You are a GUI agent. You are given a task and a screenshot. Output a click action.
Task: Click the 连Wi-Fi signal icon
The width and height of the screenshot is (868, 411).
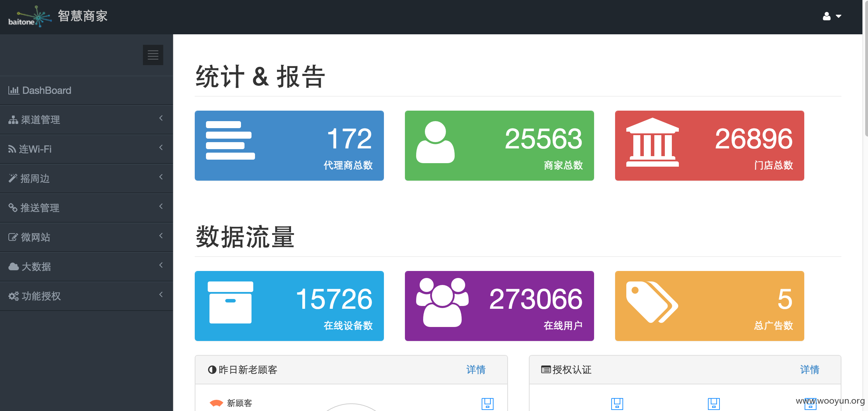[12, 149]
